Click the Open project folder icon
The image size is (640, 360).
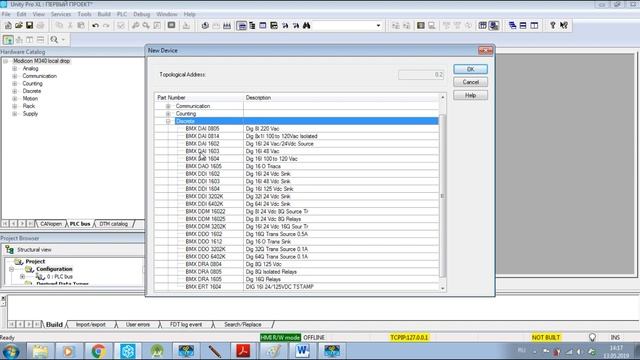tap(19, 25)
